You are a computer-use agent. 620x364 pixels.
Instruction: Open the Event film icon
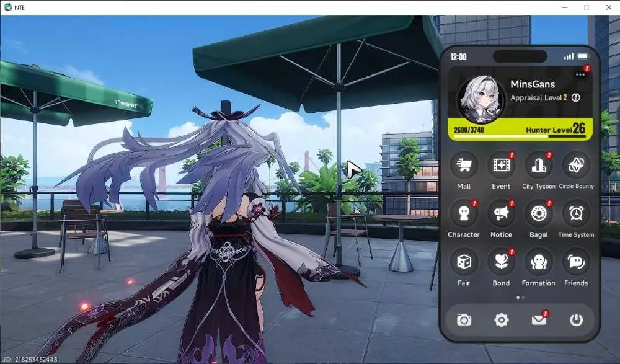501,165
